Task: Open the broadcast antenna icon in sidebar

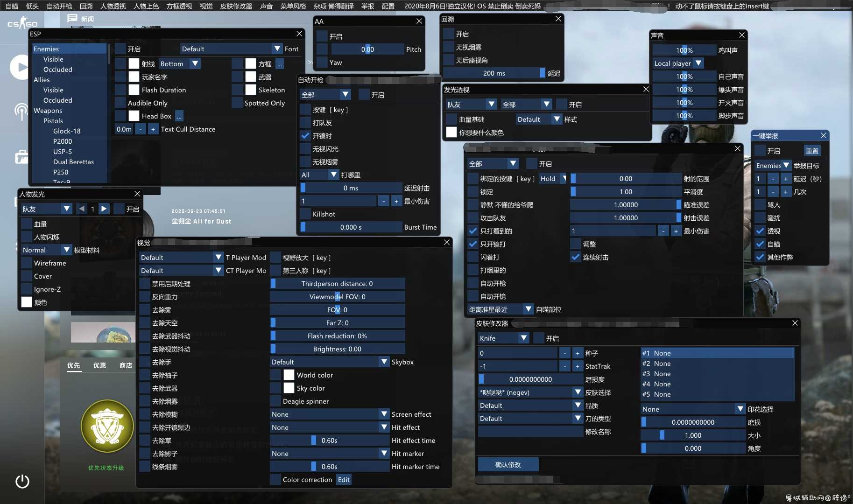Action: 21,111
